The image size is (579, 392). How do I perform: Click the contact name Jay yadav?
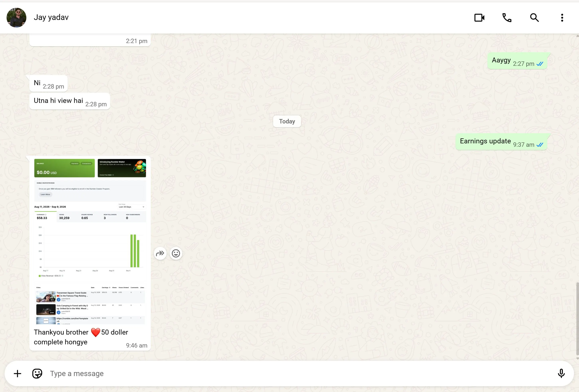[x=51, y=17]
